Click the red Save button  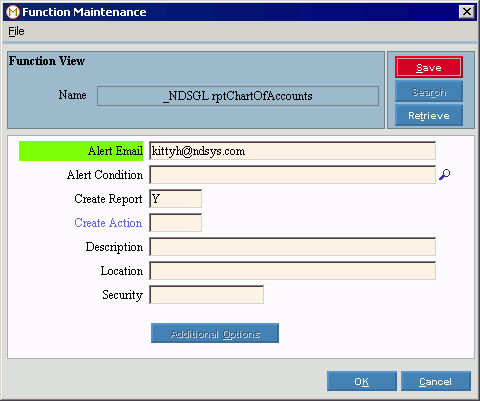(x=429, y=67)
